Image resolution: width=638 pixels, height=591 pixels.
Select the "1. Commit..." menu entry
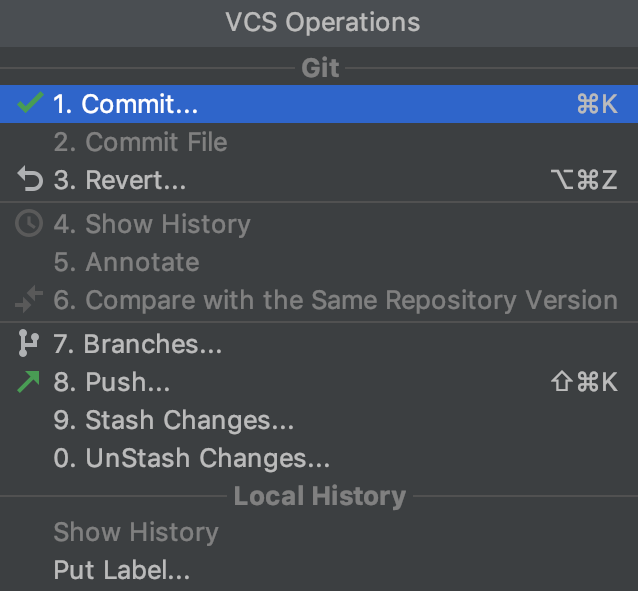(x=126, y=104)
